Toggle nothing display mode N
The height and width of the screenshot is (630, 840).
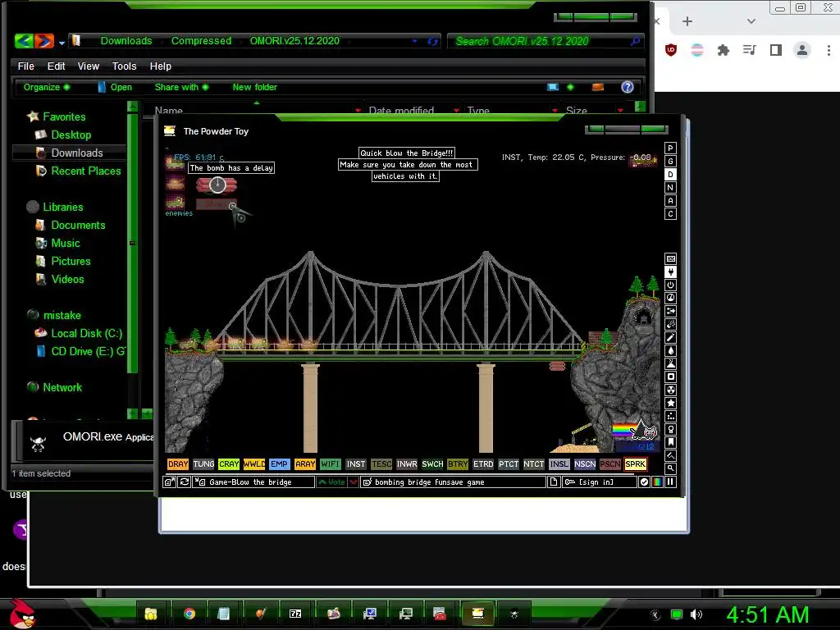(670, 188)
